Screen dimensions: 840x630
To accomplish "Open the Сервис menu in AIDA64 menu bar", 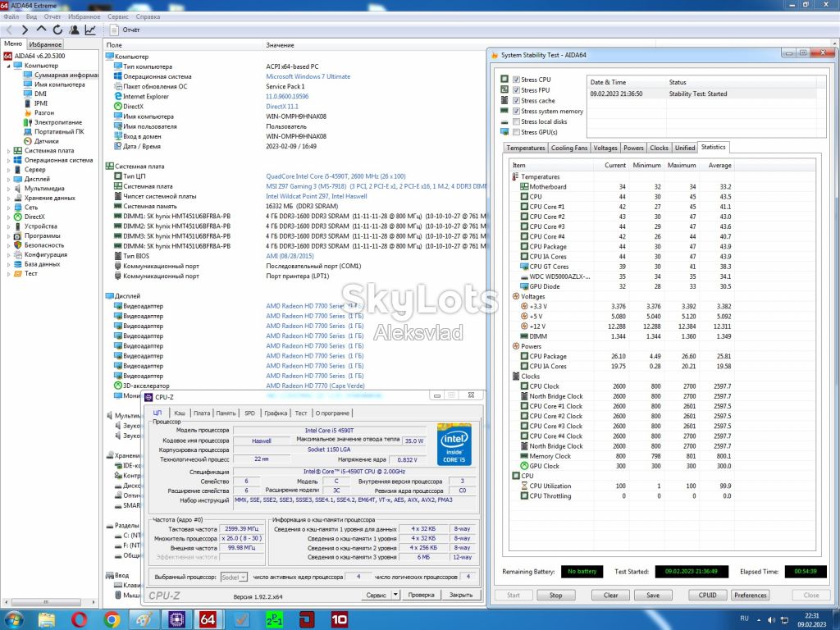I will pos(118,16).
